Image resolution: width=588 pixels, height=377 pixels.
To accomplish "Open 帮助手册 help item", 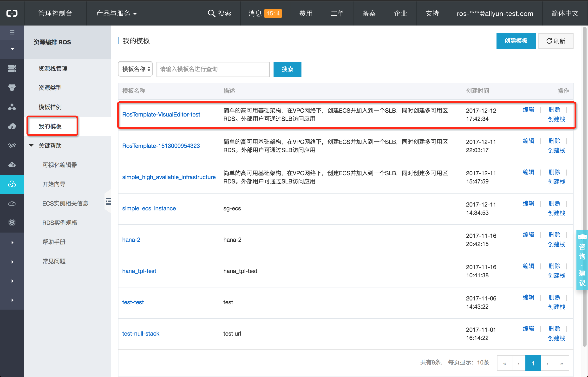I will pos(54,242).
